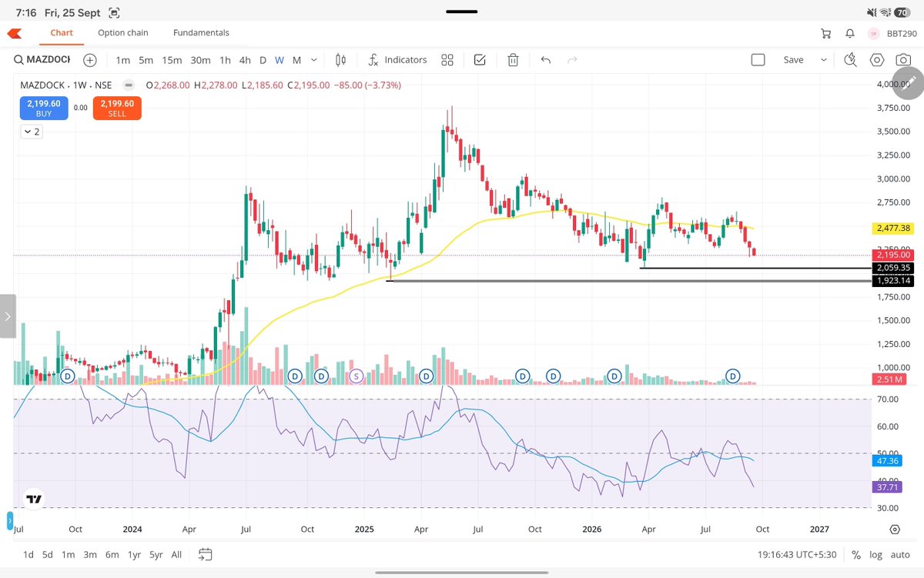Set range to 3m
This screenshot has width=924, height=578.
click(90, 554)
